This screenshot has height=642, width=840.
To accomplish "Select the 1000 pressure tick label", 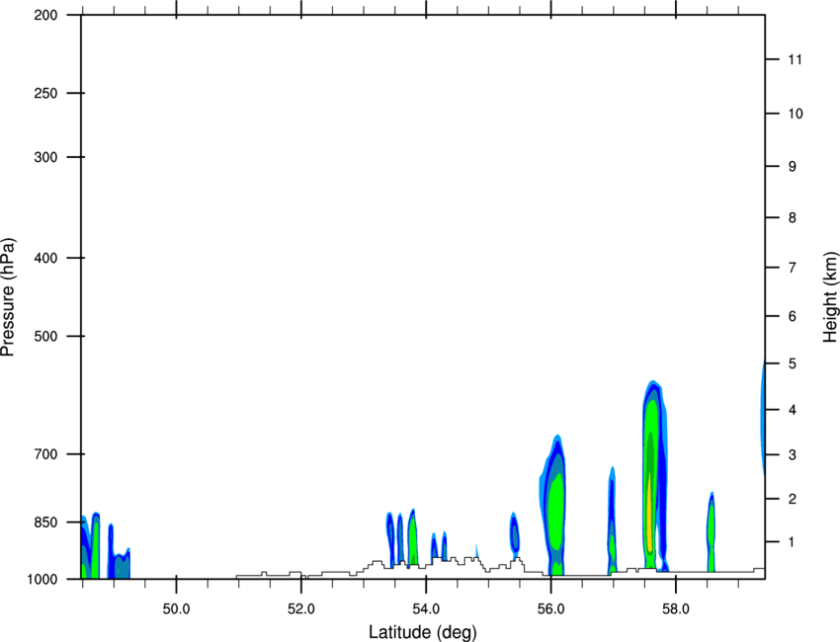I will (x=42, y=580).
